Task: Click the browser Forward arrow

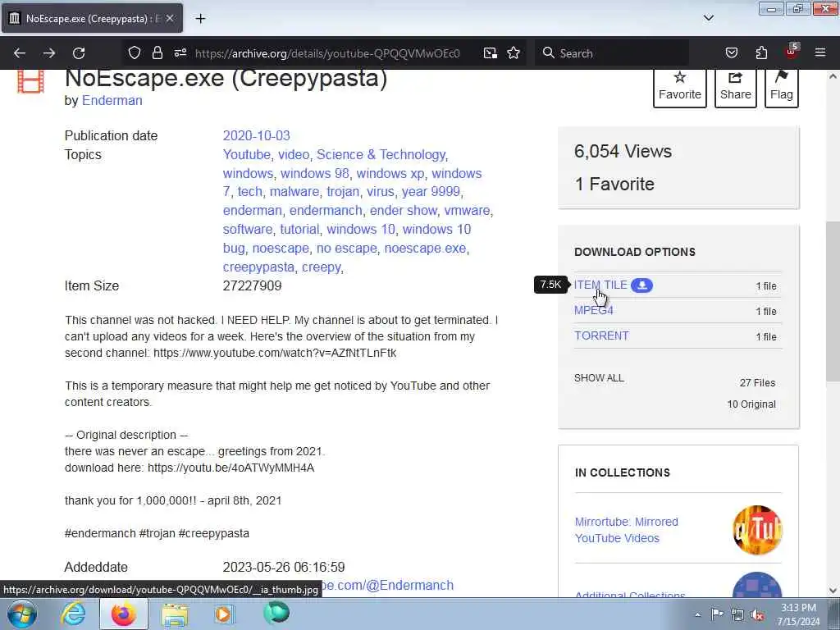Action: [x=49, y=53]
